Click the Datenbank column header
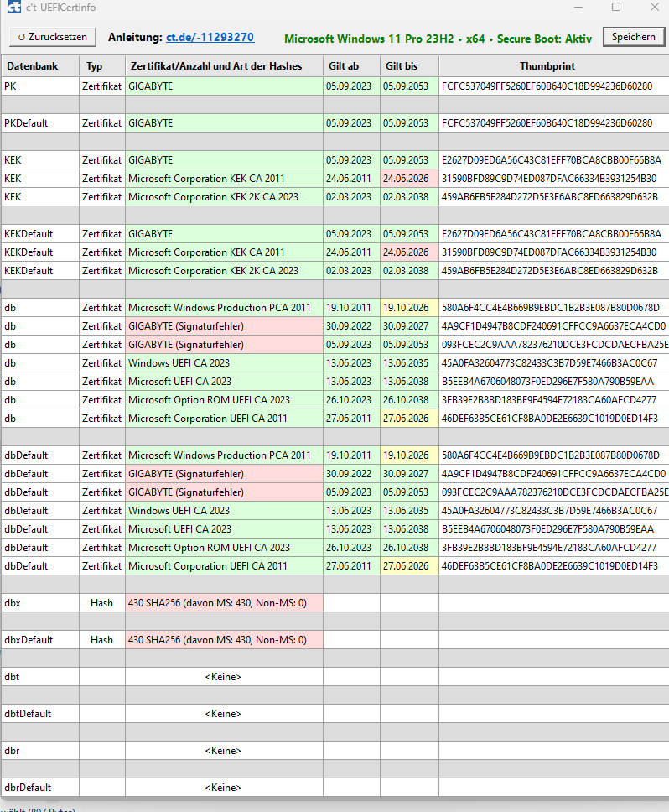The width and height of the screenshot is (669, 812). click(40, 66)
